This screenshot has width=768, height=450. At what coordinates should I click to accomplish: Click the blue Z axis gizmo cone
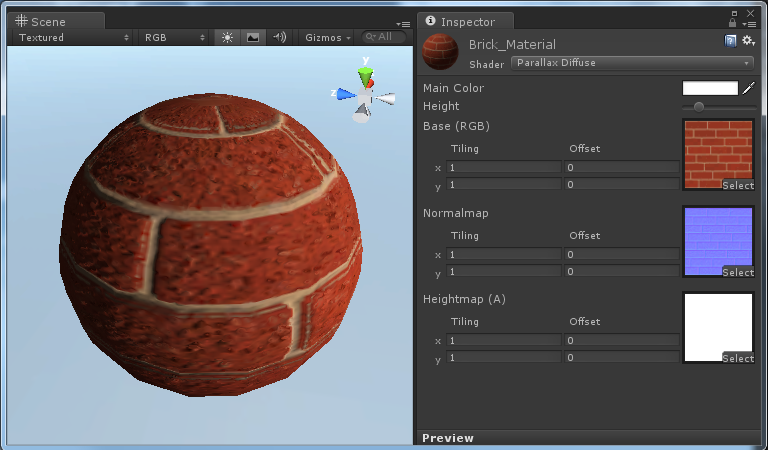tap(347, 95)
